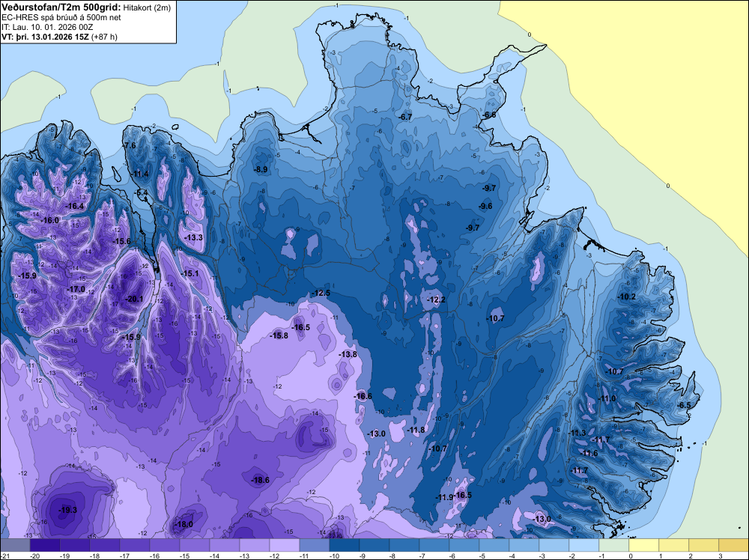This screenshot has height=560, width=749.
Task: Click the "-15.6" temperature value
Action: click(x=122, y=242)
